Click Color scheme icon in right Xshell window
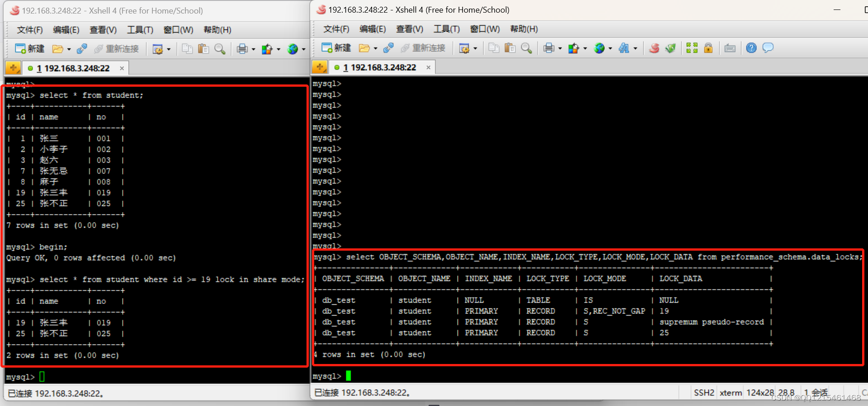The width and height of the screenshot is (868, 406). tap(574, 48)
